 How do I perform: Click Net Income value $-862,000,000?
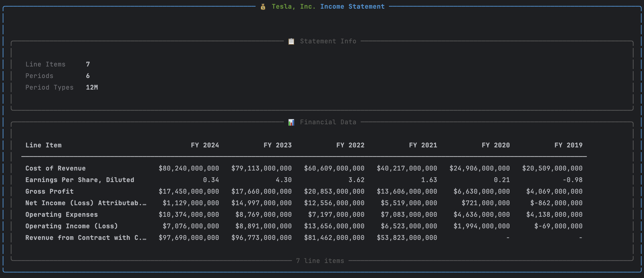tap(556, 203)
